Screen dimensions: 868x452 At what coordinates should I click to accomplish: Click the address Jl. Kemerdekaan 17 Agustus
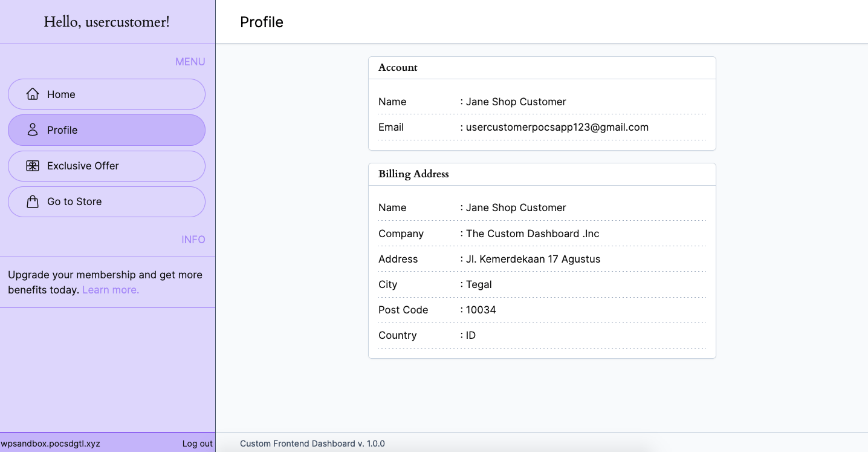(533, 259)
